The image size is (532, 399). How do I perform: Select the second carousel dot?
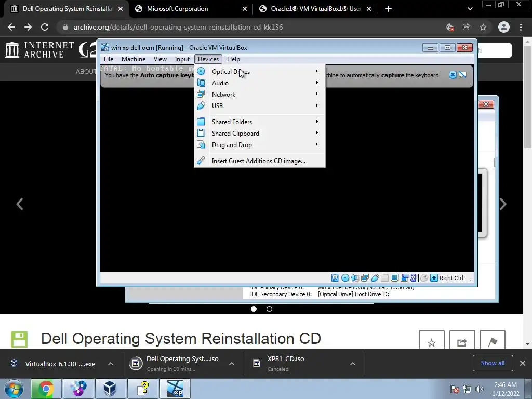270,309
